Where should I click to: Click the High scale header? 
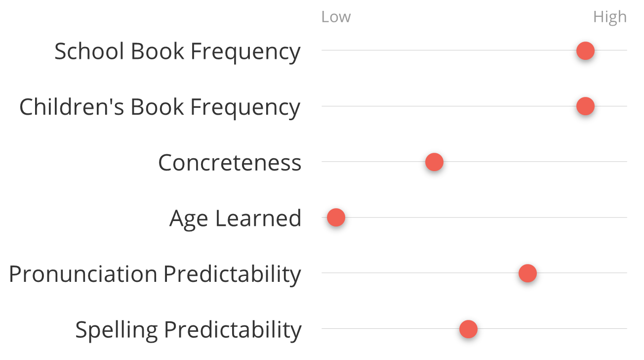pos(610,17)
